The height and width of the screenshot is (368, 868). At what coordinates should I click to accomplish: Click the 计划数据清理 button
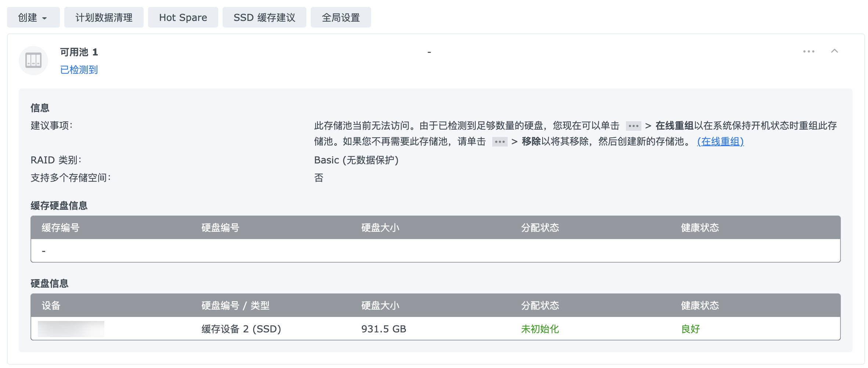pyautogui.click(x=104, y=17)
